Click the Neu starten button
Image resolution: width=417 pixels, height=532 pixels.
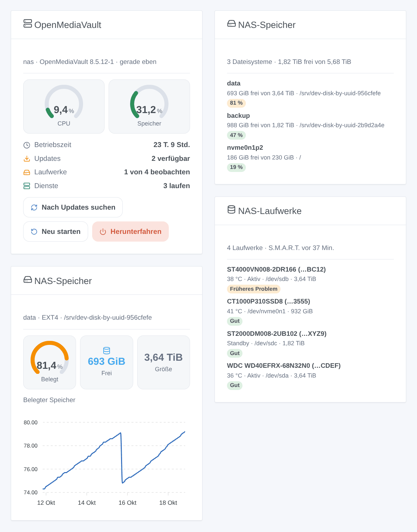(55, 232)
